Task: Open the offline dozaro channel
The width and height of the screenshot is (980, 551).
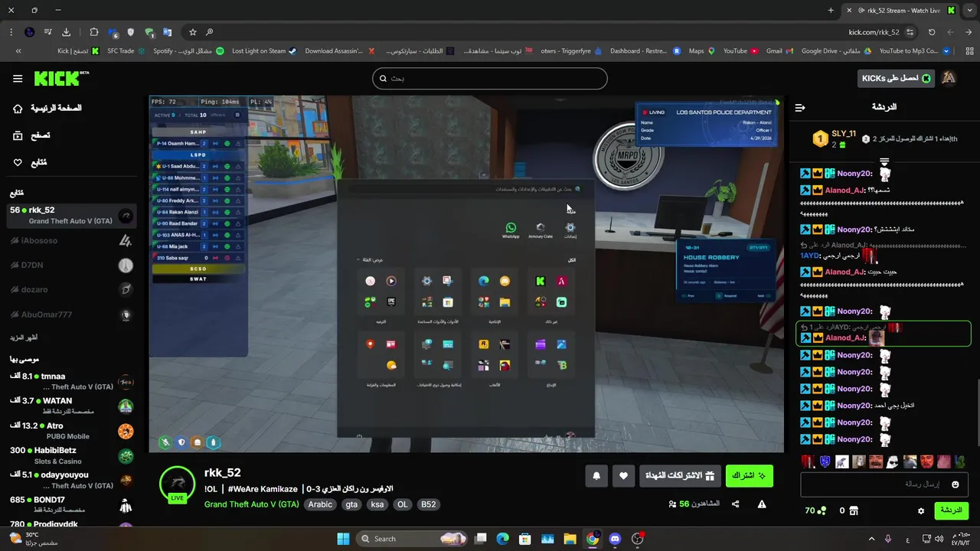Action: coord(71,289)
